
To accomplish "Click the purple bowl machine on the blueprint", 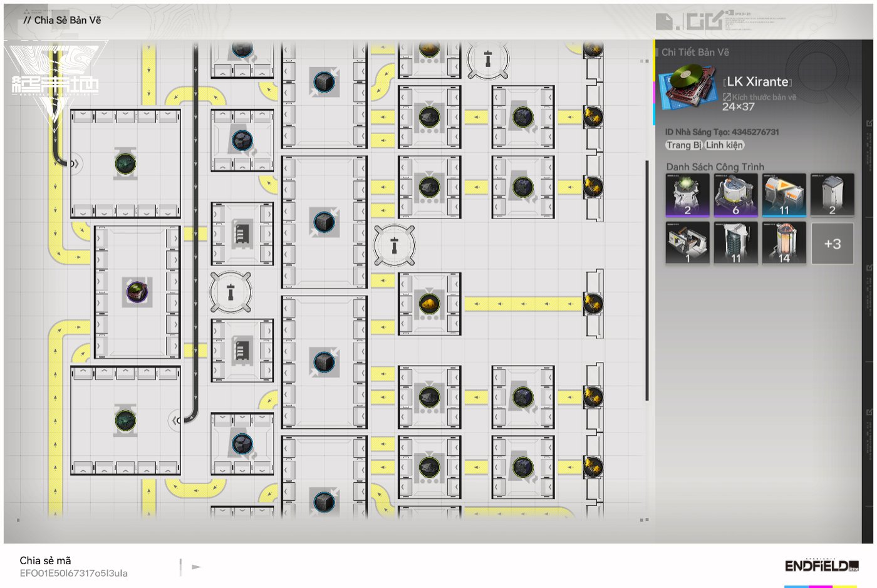I will pyautogui.click(x=137, y=292).
